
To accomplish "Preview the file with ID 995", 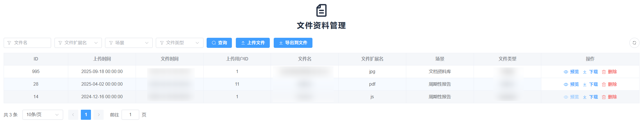I will click(x=571, y=72).
